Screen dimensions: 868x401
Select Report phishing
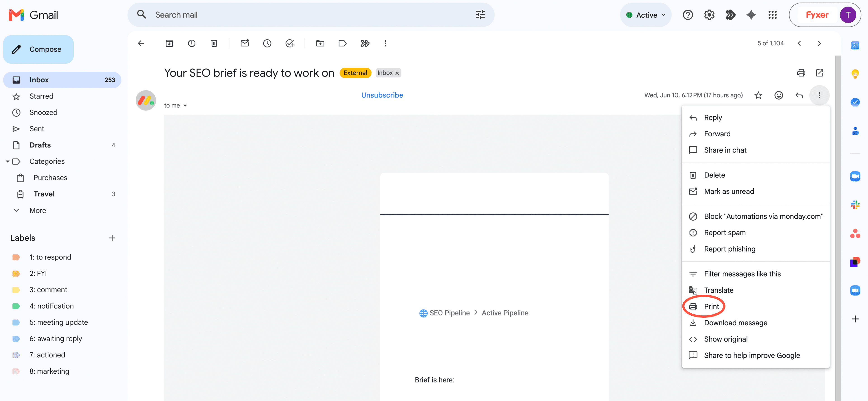pos(755,249)
